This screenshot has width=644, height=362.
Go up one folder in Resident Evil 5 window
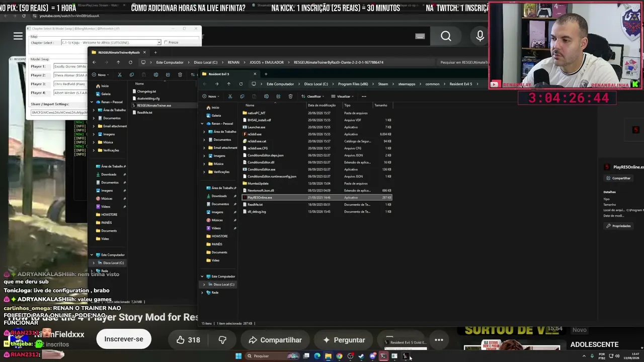coord(228,84)
